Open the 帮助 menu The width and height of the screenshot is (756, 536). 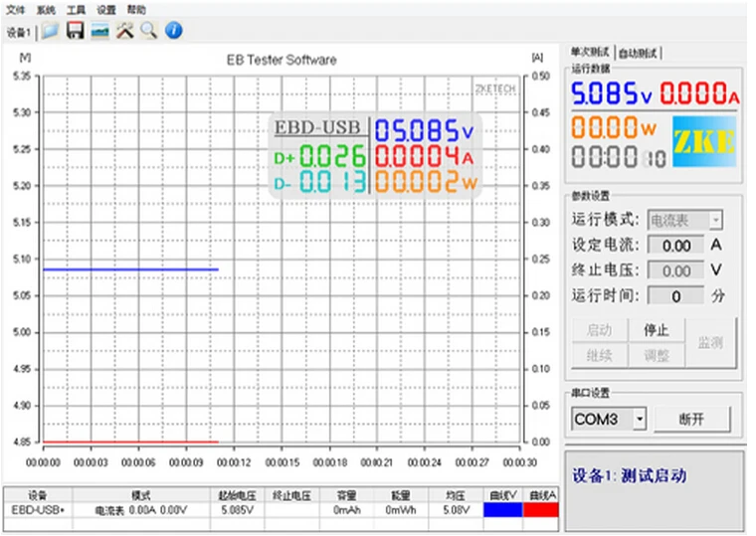click(136, 10)
